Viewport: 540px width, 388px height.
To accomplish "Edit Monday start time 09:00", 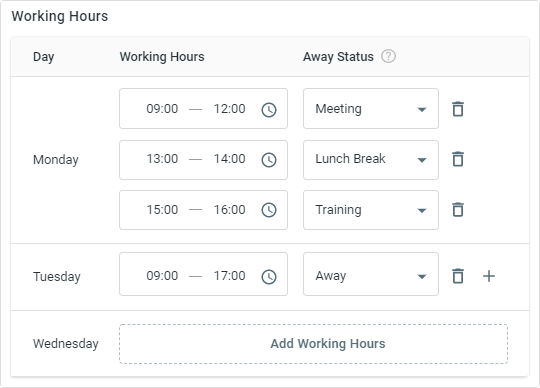I will tap(162, 109).
